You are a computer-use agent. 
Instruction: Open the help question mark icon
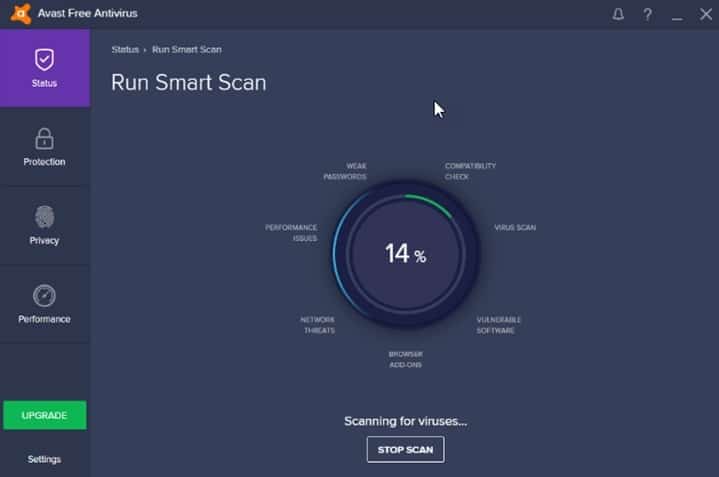coord(647,15)
